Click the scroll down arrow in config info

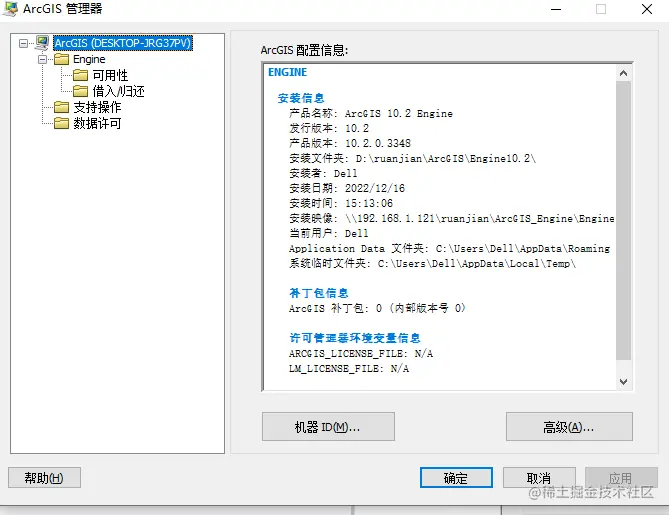point(623,381)
